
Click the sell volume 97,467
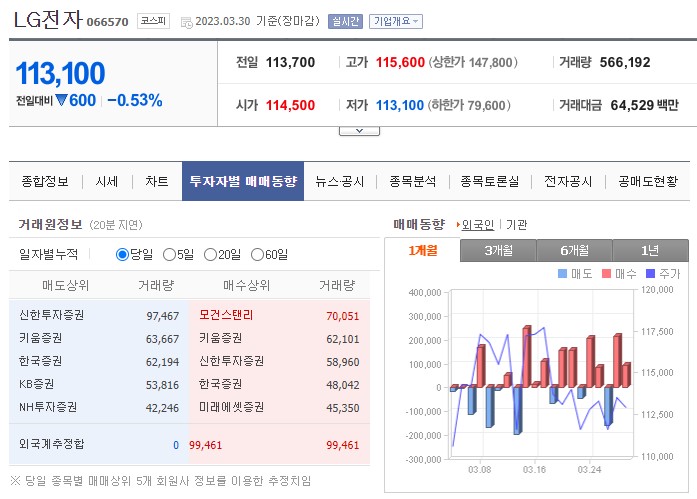(x=163, y=316)
